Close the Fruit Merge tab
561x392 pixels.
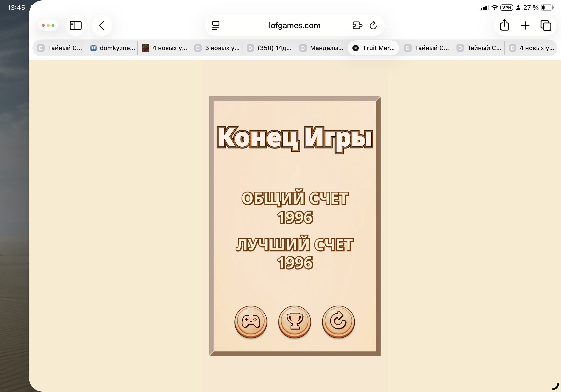[x=355, y=48]
